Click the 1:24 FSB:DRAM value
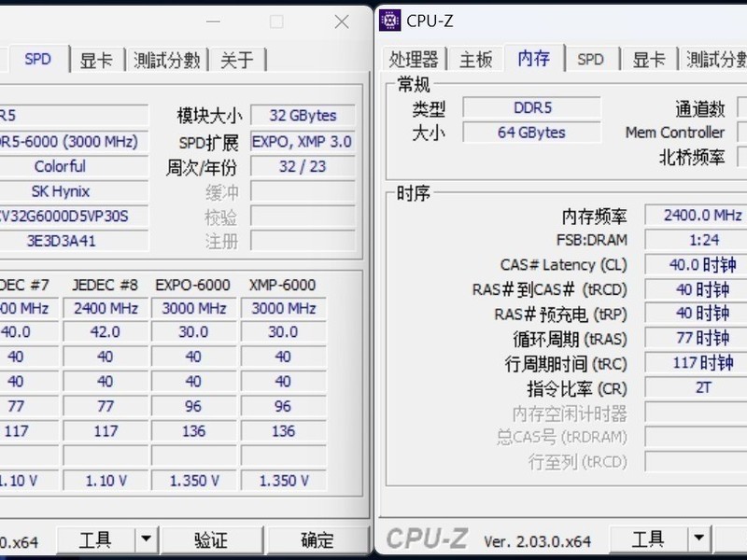 (697, 240)
